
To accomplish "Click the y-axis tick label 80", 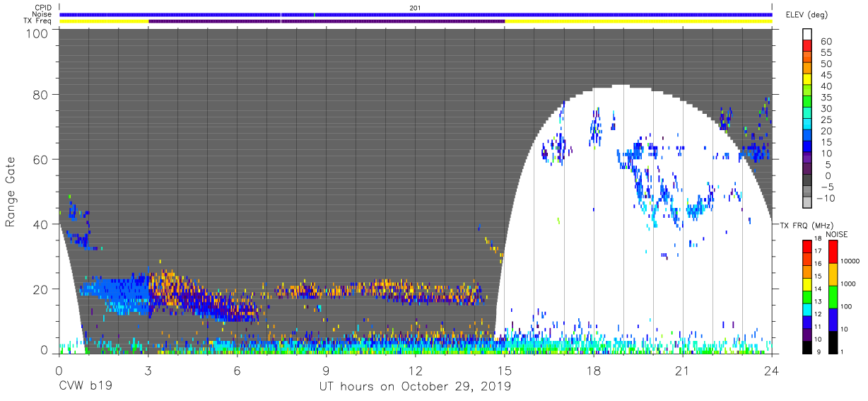I will (42, 95).
